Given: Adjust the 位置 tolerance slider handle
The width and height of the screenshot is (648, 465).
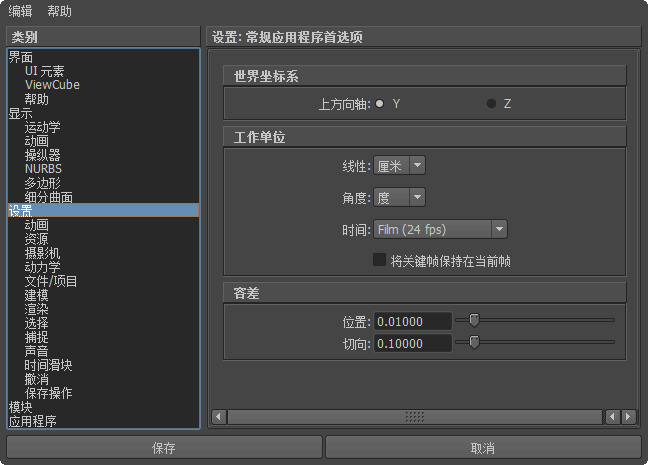Looking at the screenshot, I should pos(474,320).
